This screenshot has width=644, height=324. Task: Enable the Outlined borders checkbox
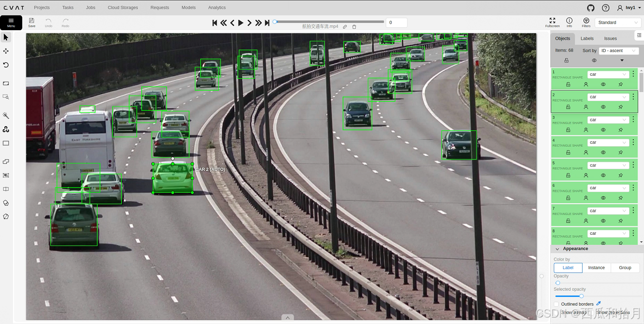click(x=556, y=304)
